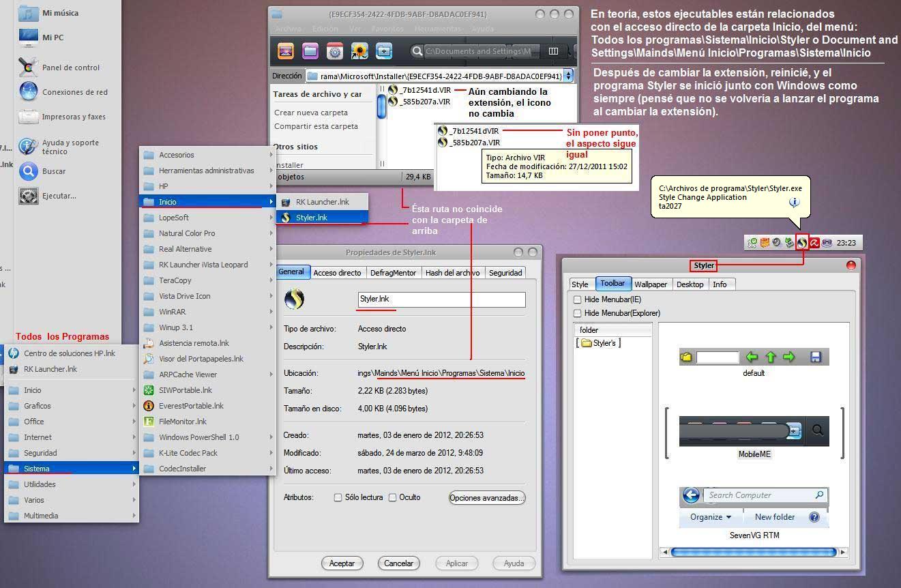The height and width of the screenshot is (588, 901).
Task: Check the Hide Menubar(Explorer) option
Action: 578,313
